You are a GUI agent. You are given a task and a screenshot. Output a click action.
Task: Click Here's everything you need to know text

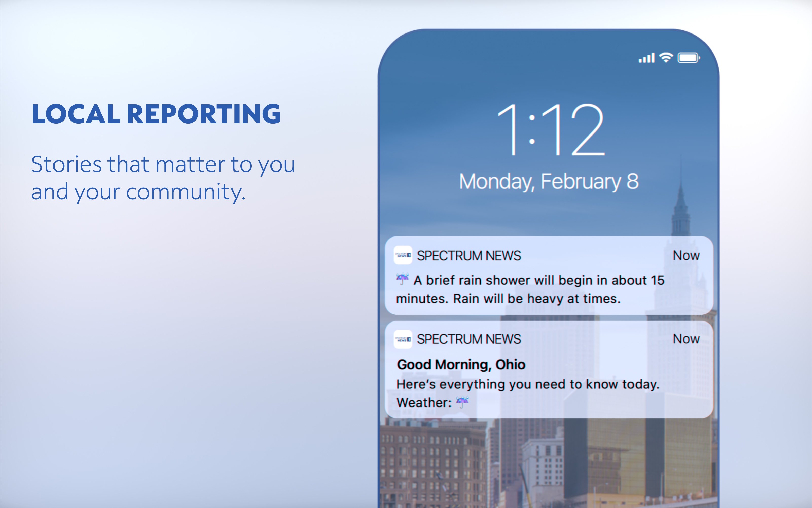click(x=528, y=384)
